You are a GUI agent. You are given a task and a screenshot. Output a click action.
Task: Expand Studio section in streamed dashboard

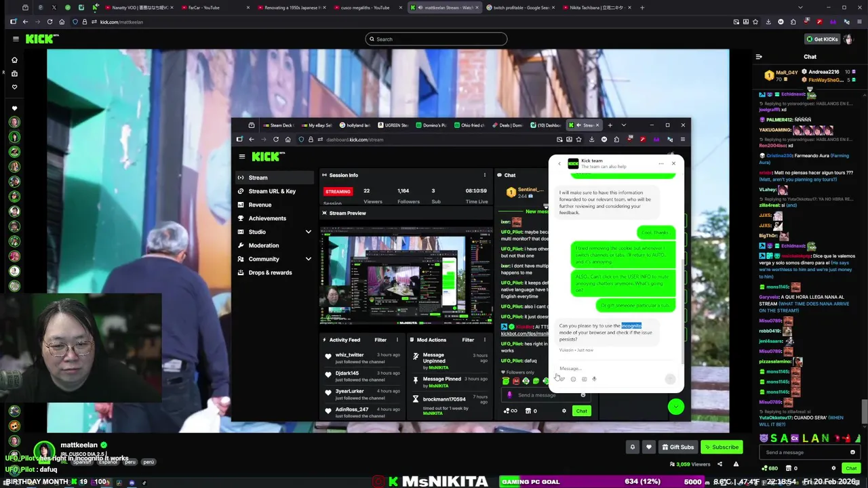(308, 232)
